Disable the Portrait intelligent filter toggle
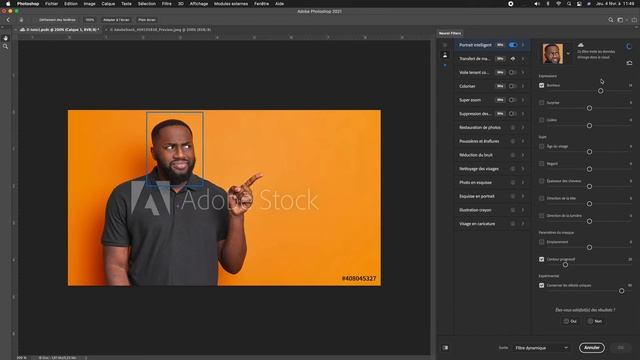The width and height of the screenshot is (640, 360). (513, 45)
